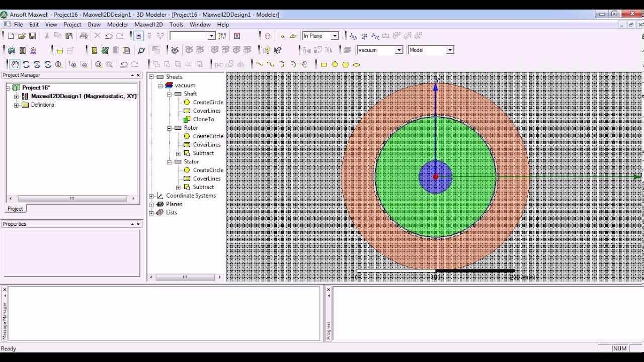The height and width of the screenshot is (362, 644).
Task: Open the Maxwell 2D menu
Action: 148,24
